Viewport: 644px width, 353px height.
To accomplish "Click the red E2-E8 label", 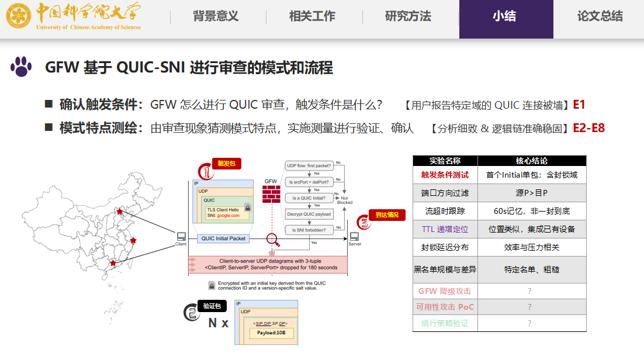I will [589, 128].
